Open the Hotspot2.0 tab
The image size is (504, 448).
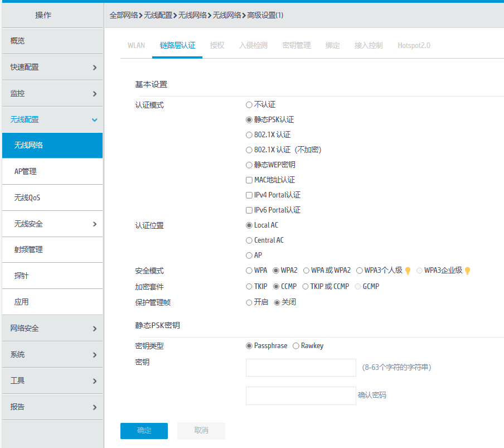point(414,46)
